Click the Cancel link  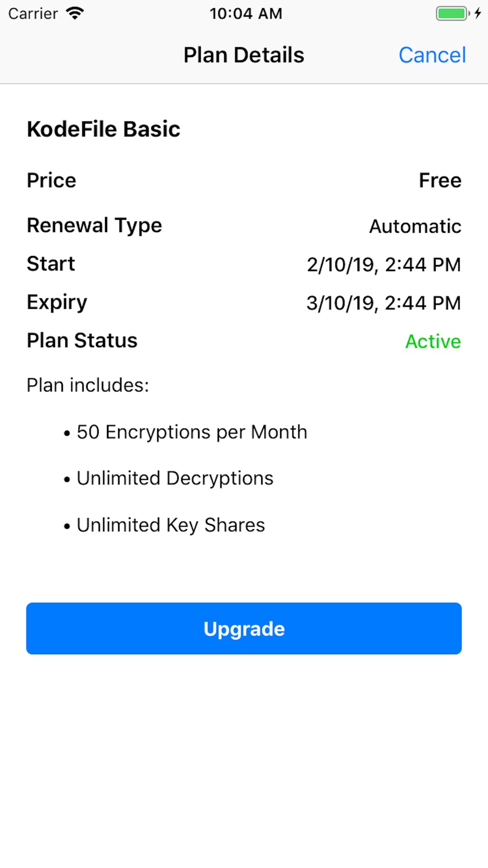(x=432, y=55)
